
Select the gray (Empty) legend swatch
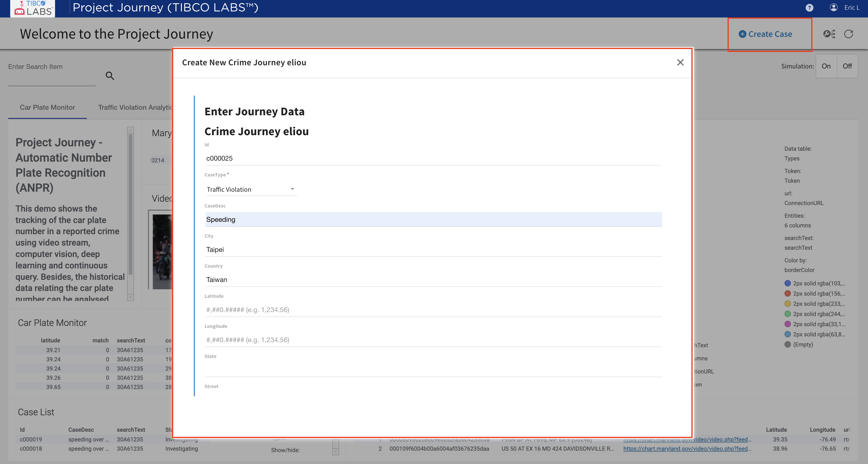click(787, 344)
